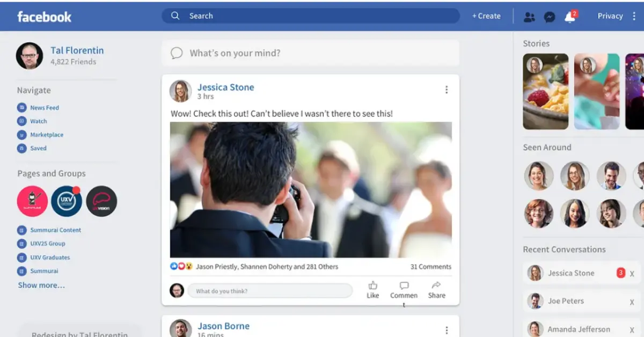Open the second teal story thumbnail
Screen dimensions: 644x337
point(597,91)
